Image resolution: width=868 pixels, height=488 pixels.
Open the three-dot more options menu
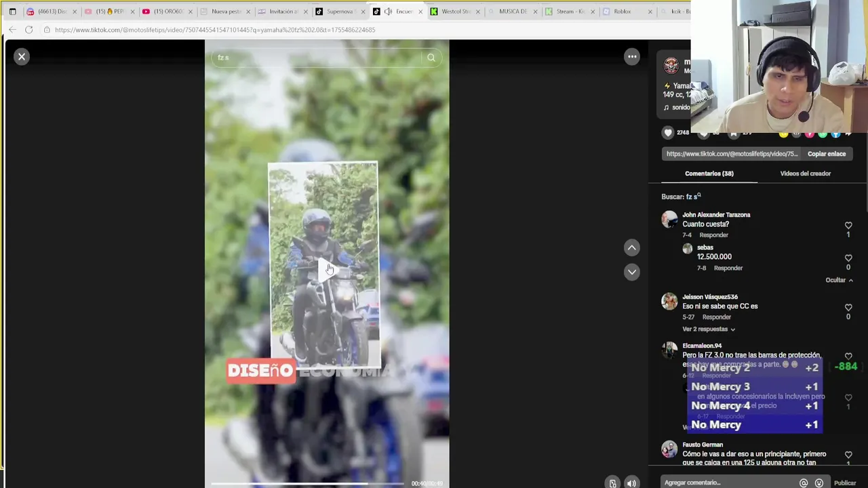[x=632, y=57]
